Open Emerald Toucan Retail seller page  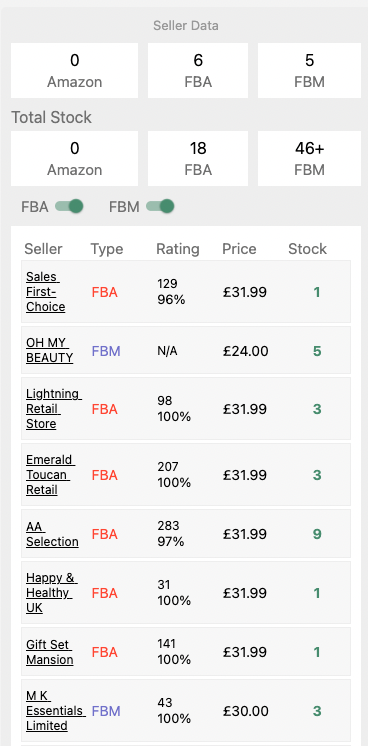50,475
